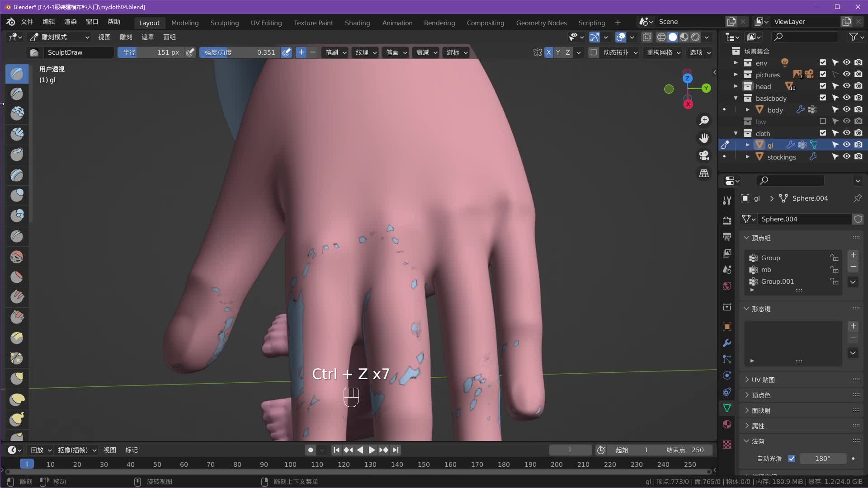
Task: Toggle the Auto Smooth checkbox
Action: pyautogui.click(x=792, y=459)
